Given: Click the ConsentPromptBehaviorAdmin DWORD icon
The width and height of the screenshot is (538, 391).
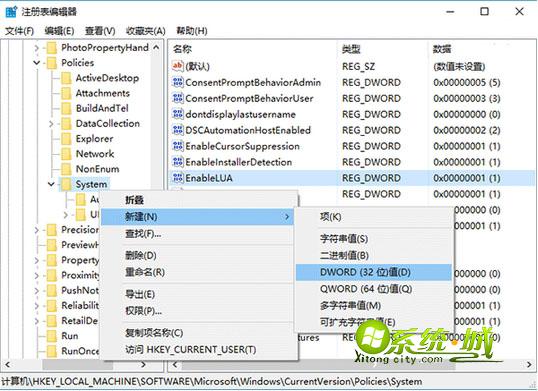Looking at the screenshot, I should point(178,82).
